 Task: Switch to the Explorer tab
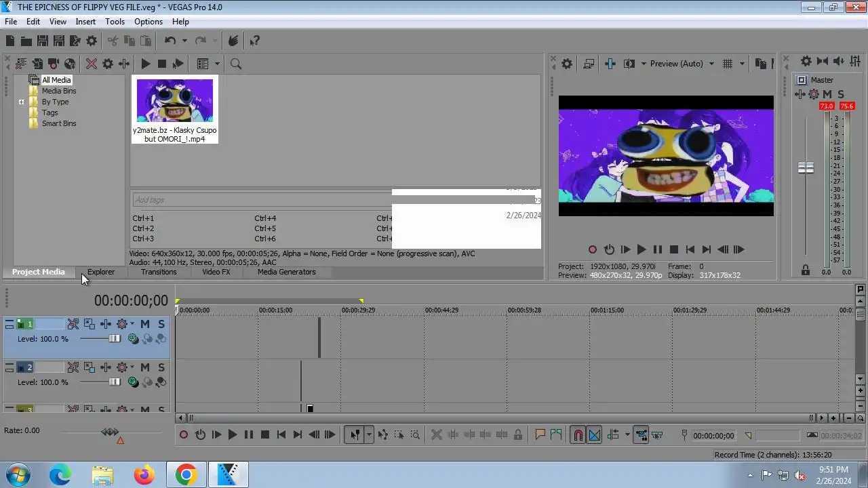coord(101,272)
